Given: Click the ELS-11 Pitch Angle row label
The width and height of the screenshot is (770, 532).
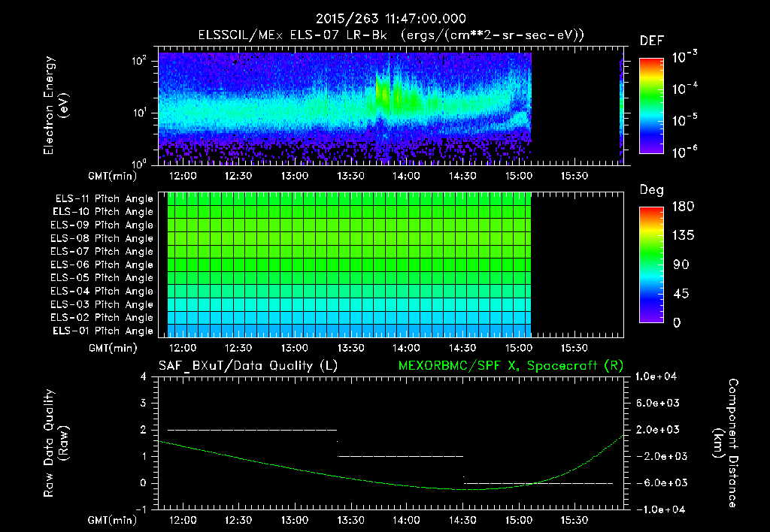Looking at the screenshot, I should pyautogui.click(x=104, y=199).
